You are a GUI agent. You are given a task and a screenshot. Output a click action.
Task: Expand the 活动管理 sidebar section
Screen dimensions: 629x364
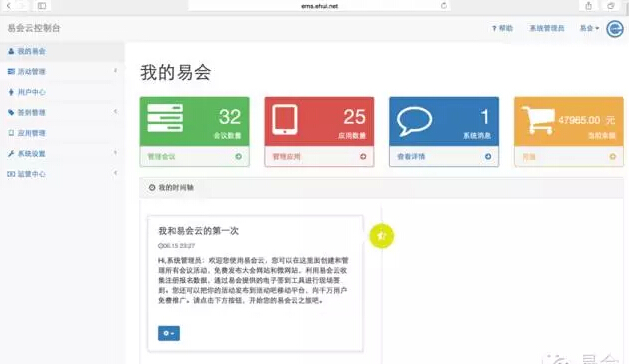tap(62, 71)
